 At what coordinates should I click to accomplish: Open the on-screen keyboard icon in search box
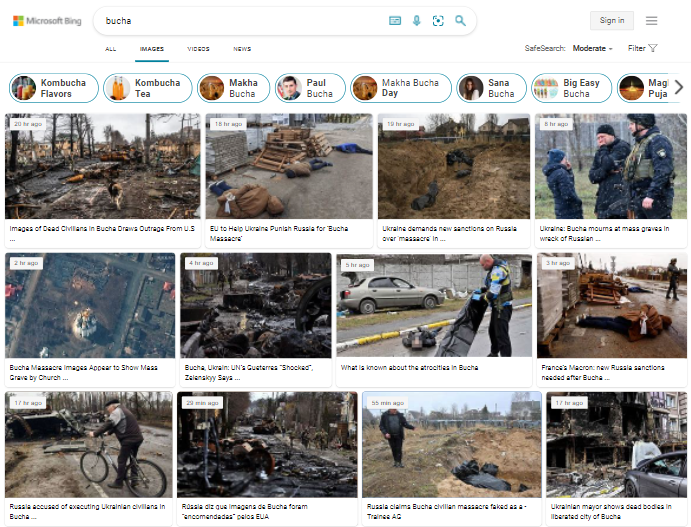(395, 20)
